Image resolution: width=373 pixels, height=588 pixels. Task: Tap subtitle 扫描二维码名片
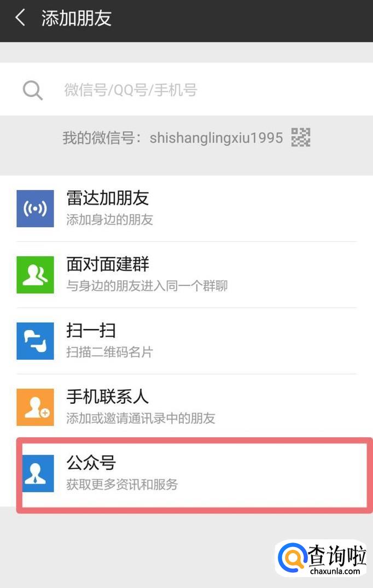tap(109, 352)
